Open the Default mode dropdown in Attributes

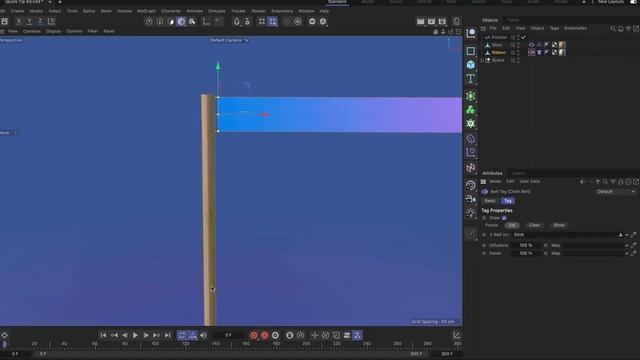[x=616, y=191]
